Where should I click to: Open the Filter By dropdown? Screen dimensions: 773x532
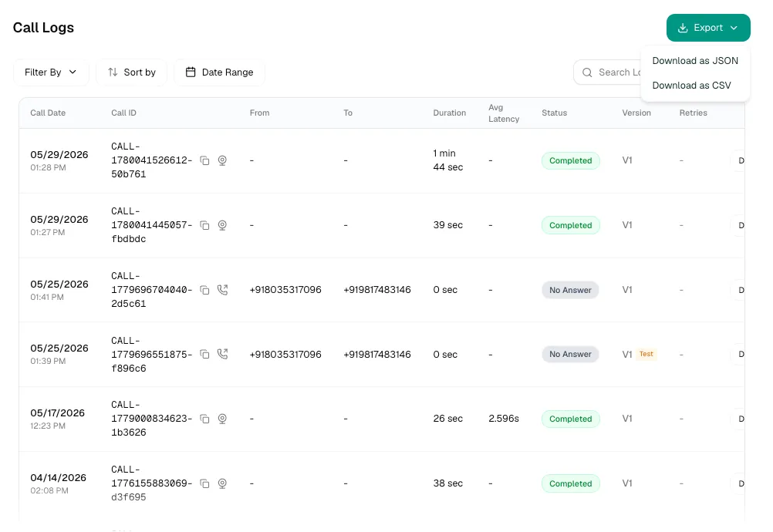point(51,72)
